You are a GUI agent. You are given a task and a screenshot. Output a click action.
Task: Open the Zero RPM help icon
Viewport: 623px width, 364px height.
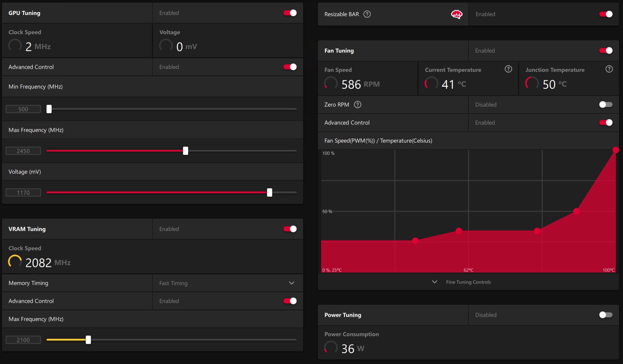pos(358,104)
